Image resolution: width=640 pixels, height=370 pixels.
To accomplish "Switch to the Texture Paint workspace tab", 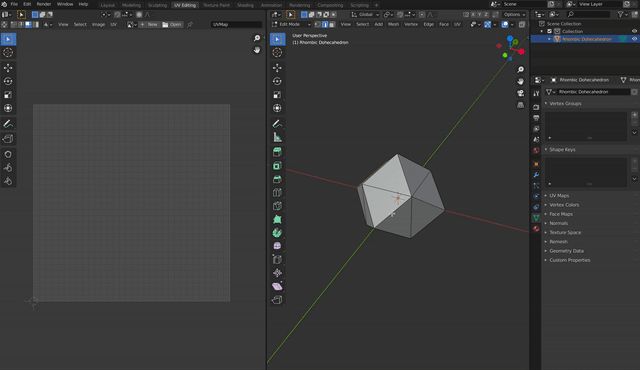I will click(x=216, y=5).
